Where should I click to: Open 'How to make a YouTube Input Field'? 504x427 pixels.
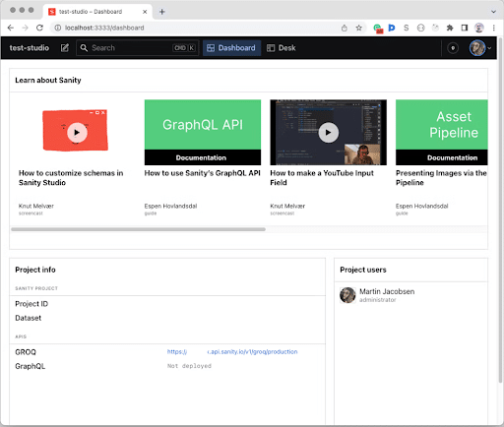tap(322, 178)
